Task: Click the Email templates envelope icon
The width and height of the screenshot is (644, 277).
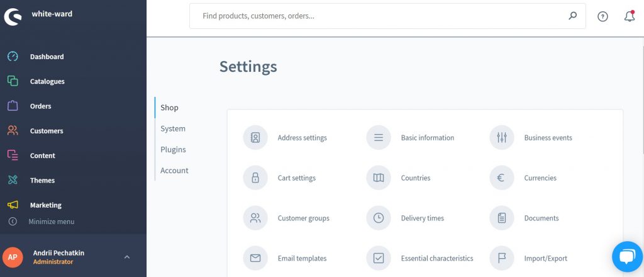Action: 255,258
